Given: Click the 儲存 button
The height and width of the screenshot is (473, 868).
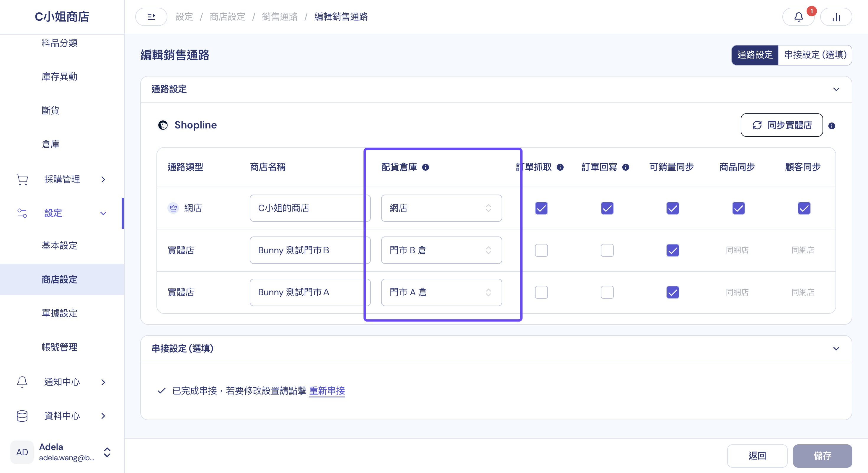Looking at the screenshot, I should 823,456.
